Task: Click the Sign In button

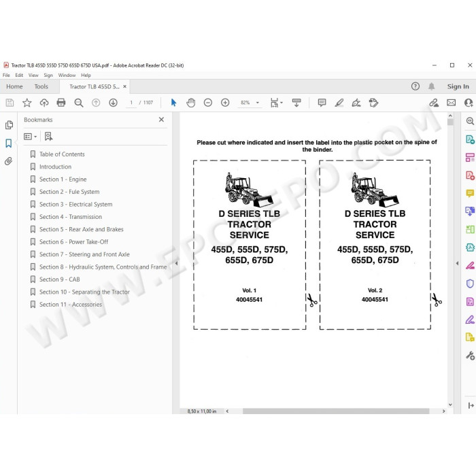Action: pos(458,86)
